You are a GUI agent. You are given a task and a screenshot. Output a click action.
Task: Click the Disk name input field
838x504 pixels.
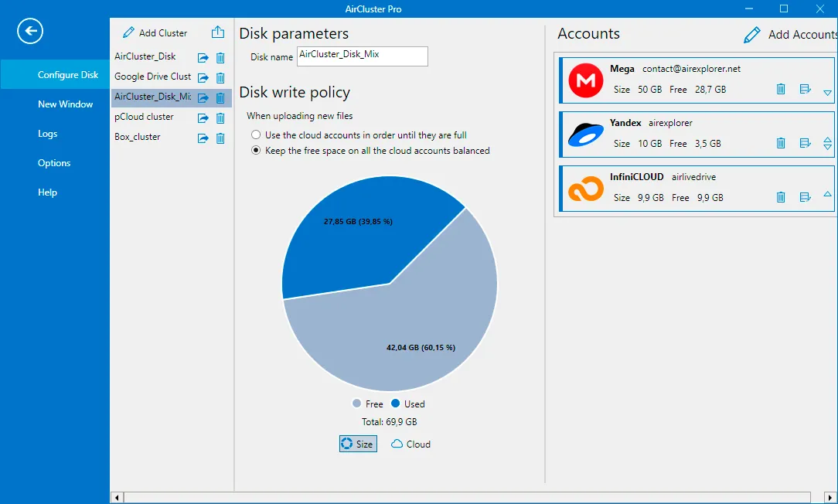(x=363, y=56)
